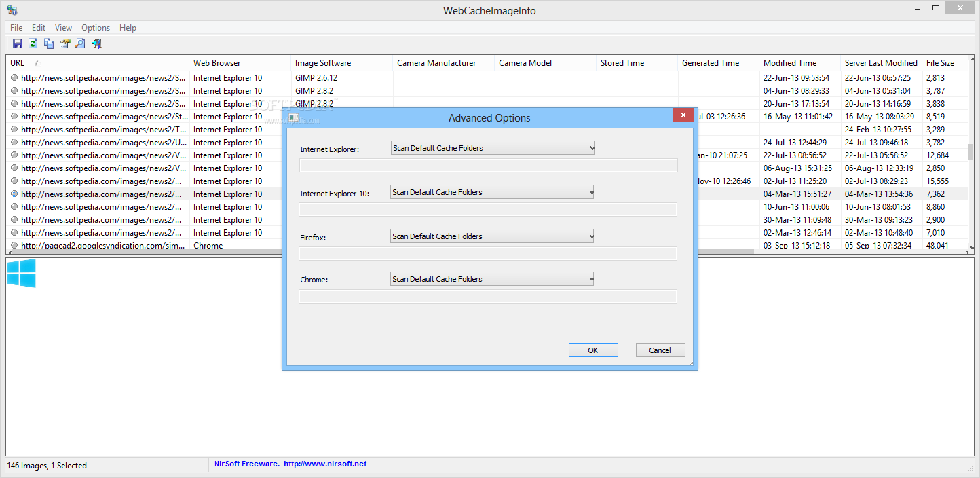This screenshot has height=478, width=980.
Task: Sort by the Stored Time column header
Action: pyautogui.click(x=637, y=63)
